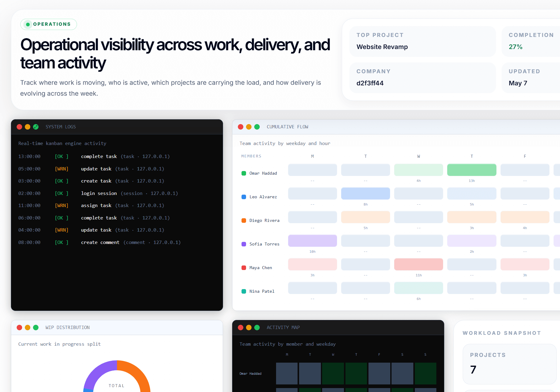Click Nina Patel's teal color marker
560x392 pixels.
point(244,291)
